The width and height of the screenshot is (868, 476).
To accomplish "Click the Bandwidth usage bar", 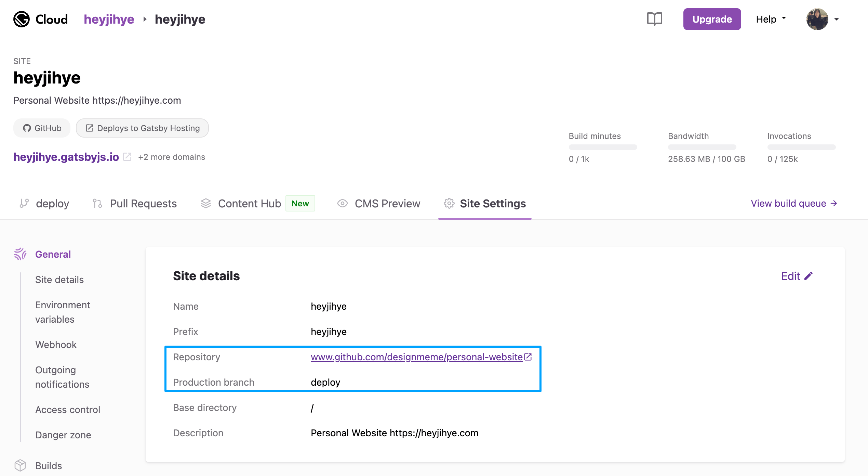I will pyautogui.click(x=702, y=147).
